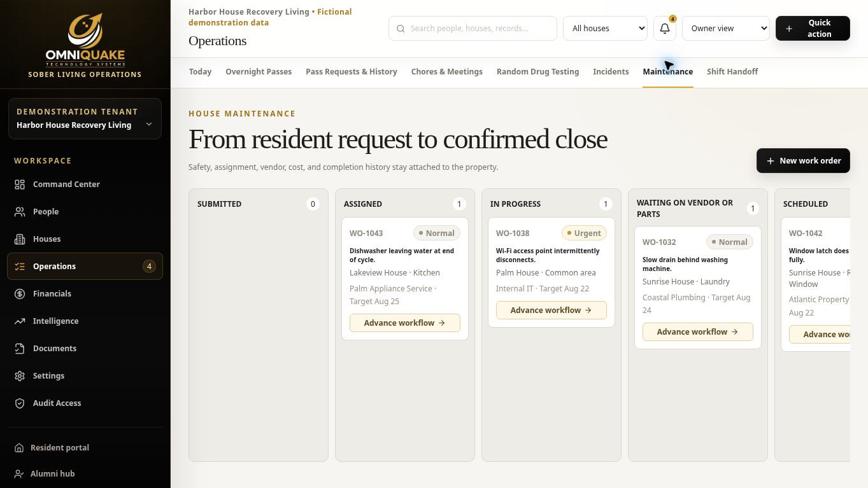Click the Urgent badge on WO-1038
The image size is (868, 488).
(584, 234)
